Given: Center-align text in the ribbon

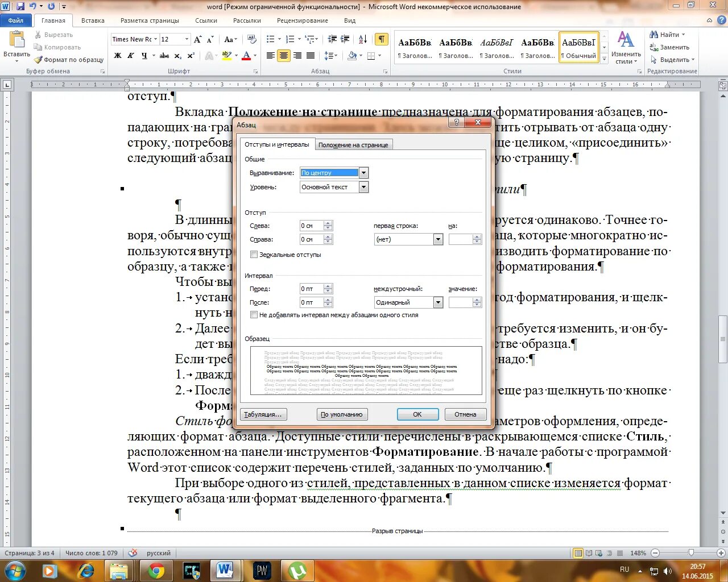Looking at the screenshot, I should [284, 56].
